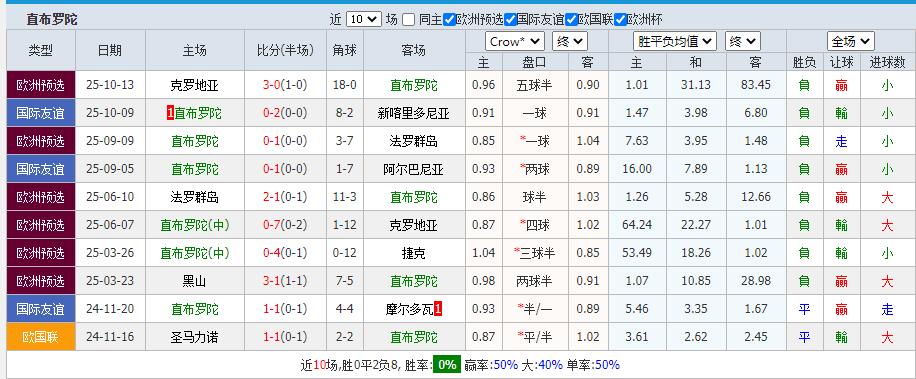The height and width of the screenshot is (379, 916).
Task: Click the 平 result in the 24-11-20 row
Action: [x=804, y=309]
